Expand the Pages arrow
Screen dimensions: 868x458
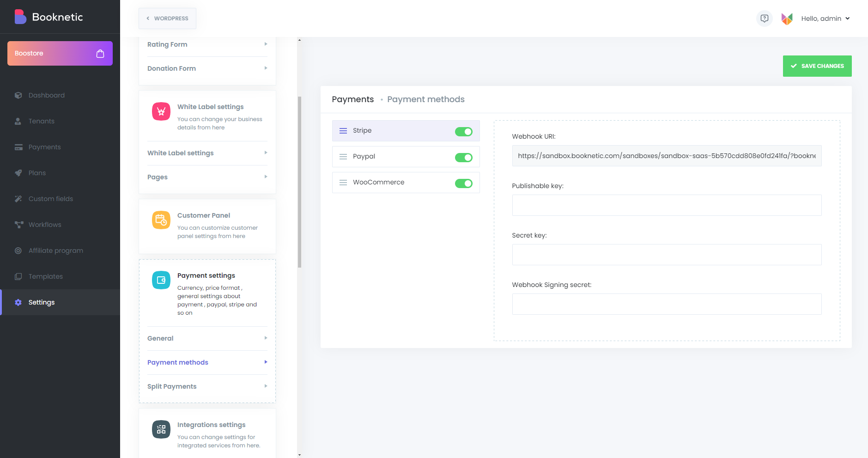tap(266, 177)
